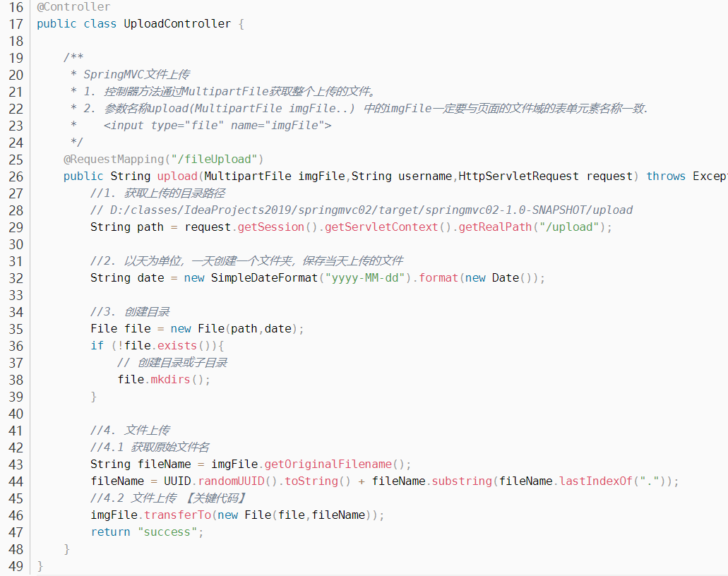Screen dimensions: 728x576
Task: Click the toString call on line 44
Action: tap(311, 481)
